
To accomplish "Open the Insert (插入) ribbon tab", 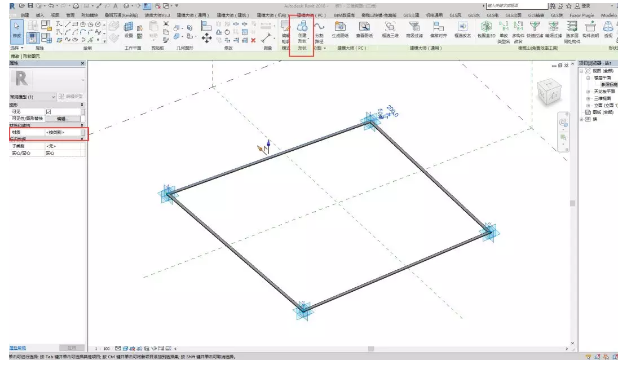I will coord(40,15).
